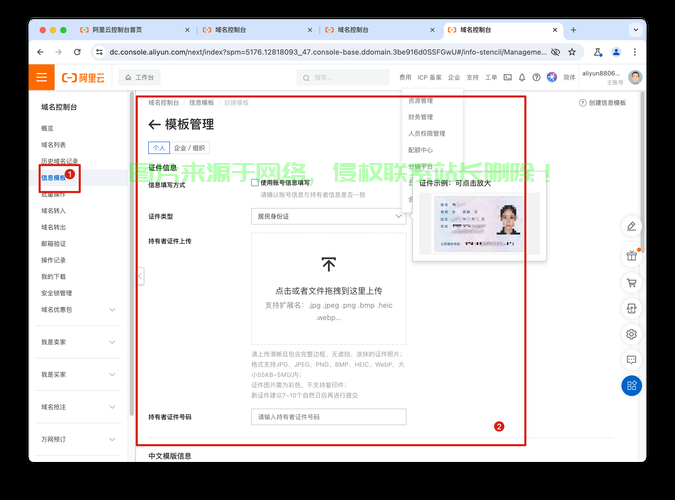Viewport: 675px width, 500px height.
Task: Open the blue floating apps grid button
Action: pyautogui.click(x=632, y=385)
